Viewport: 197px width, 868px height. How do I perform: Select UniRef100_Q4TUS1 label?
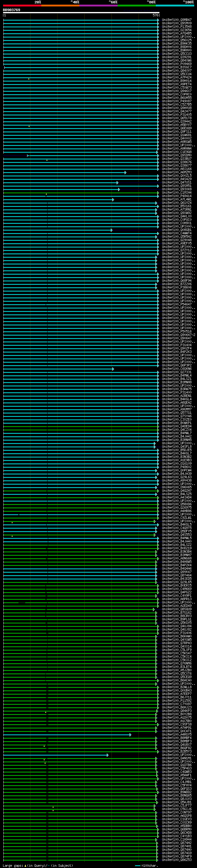click(x=177, y=182)
